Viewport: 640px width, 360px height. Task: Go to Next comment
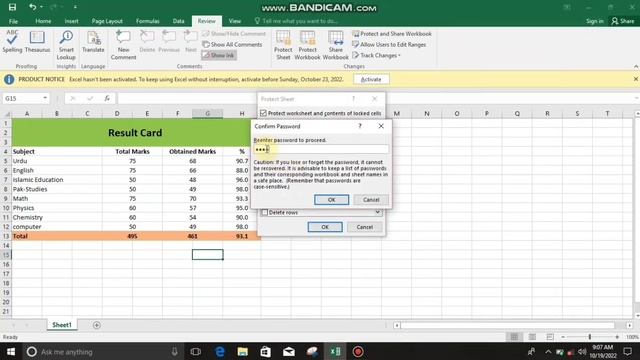191,42
